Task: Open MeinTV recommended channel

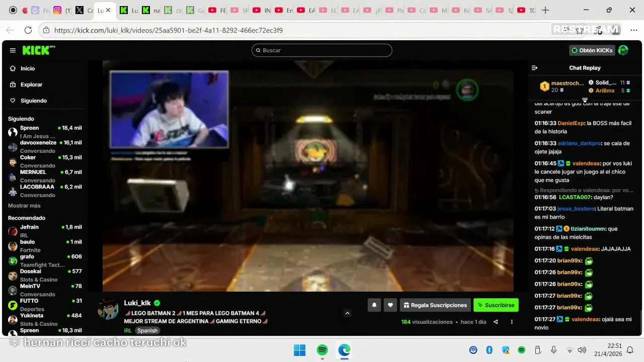Action: pyautogui.click(x=44, y=290)
